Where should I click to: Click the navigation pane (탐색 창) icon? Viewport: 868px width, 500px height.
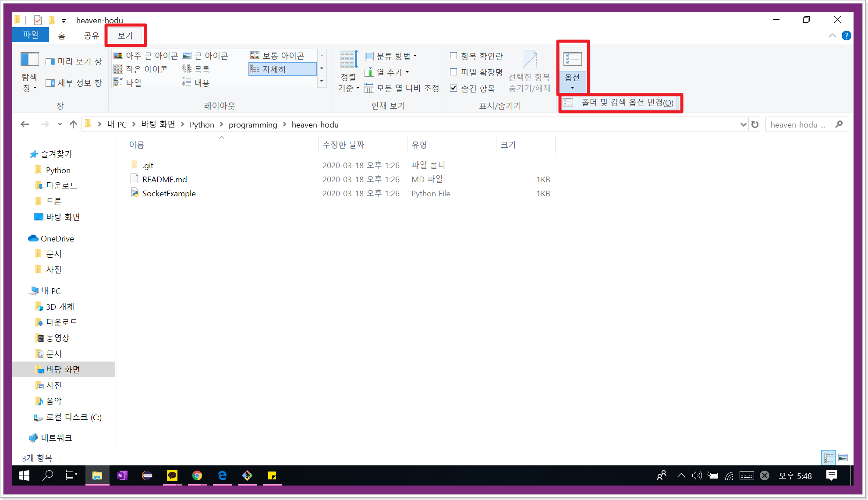[29, 60]
